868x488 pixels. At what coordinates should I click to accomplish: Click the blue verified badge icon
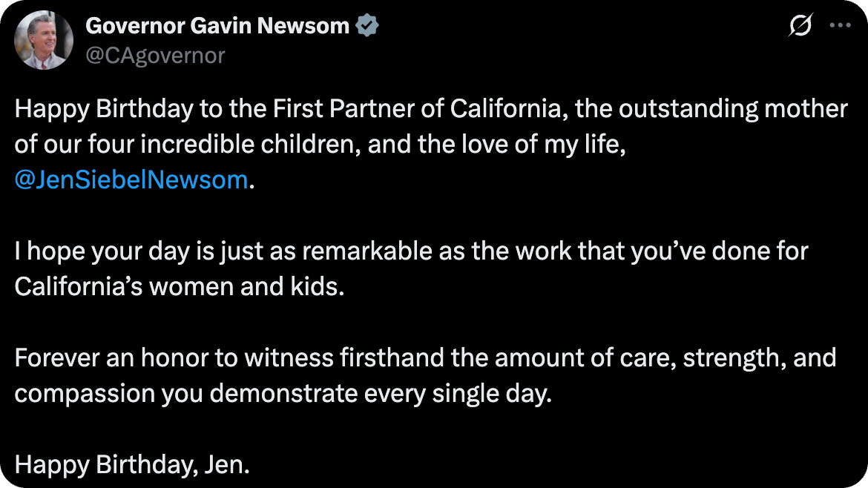(366, 25)
